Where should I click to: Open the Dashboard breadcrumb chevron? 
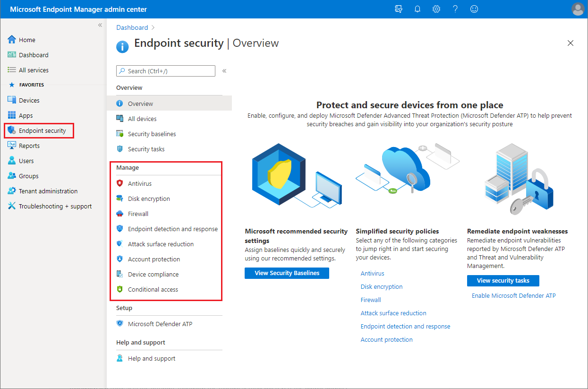click(153, 27)
